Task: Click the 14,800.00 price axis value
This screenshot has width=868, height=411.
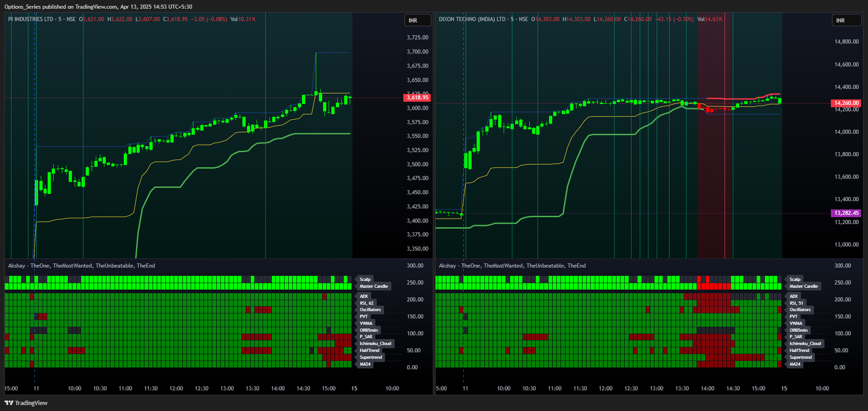Action: click(846, 42)
